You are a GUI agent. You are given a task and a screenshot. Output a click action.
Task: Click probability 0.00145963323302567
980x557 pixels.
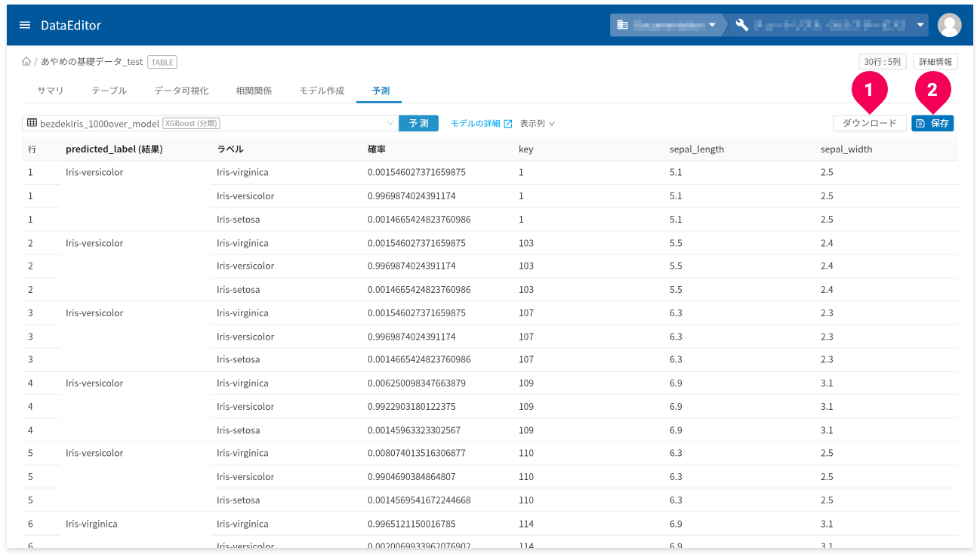coord(414,430)
